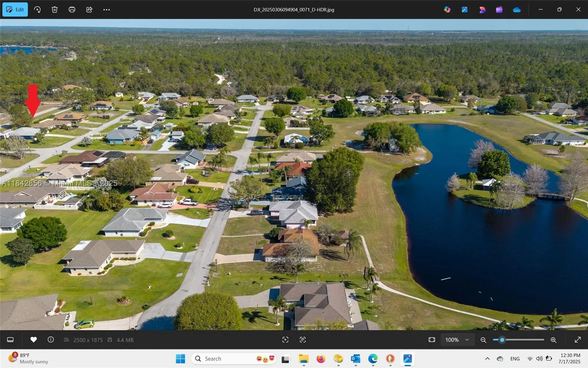Click the visual search scan icon
The width and height of the screenshot is (588, 368).
pyautogui.click(x=285, y=340)
